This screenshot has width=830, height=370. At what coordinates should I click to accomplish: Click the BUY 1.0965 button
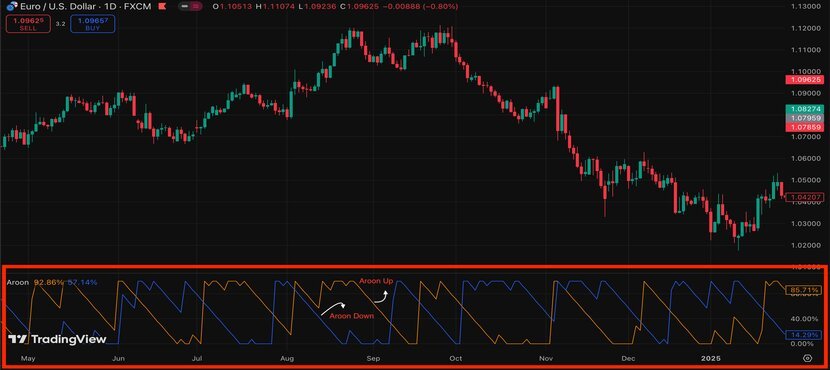92,24
